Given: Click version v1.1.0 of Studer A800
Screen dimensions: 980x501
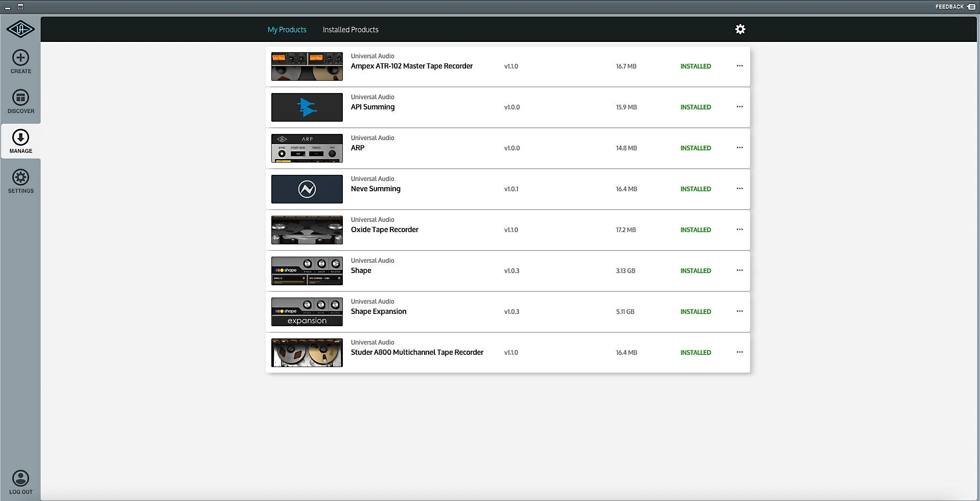Looking at the screenshot, I should coord(511,353).
